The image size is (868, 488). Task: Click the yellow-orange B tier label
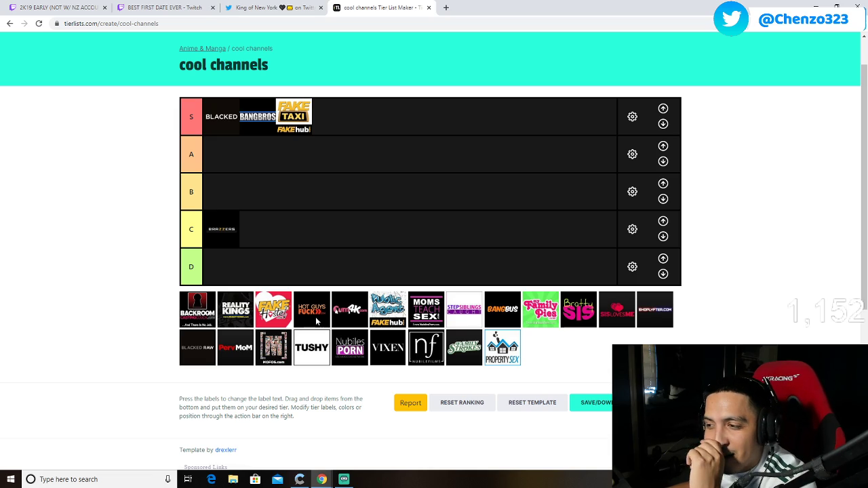191,192
